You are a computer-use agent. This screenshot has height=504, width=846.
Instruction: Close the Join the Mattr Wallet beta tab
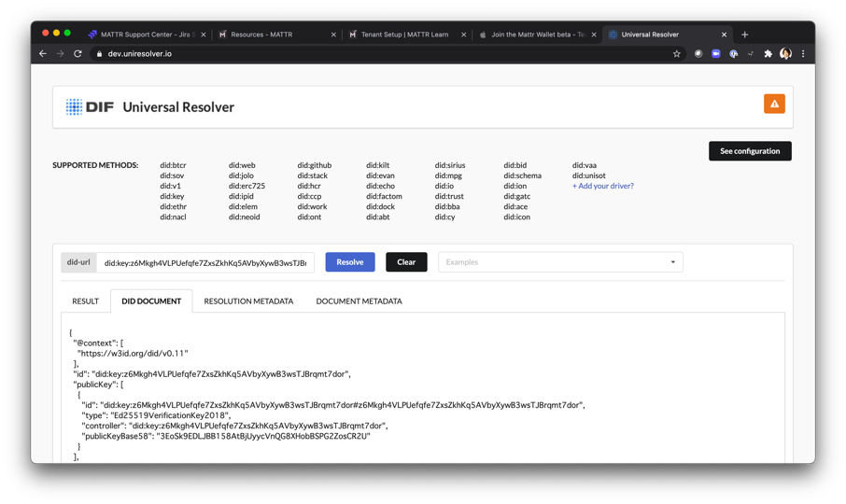pos(594,35)
